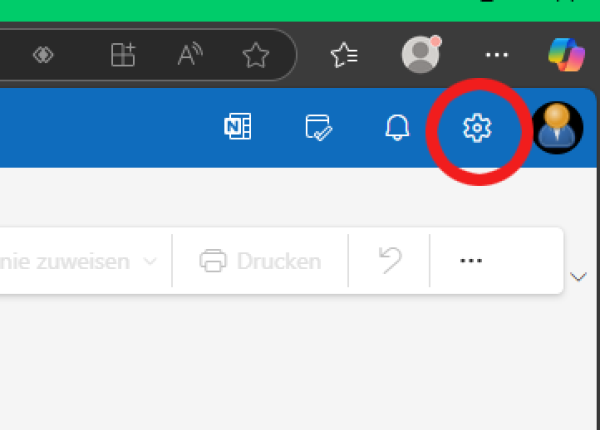Click the diamond-shaped address bar icon

43,55
